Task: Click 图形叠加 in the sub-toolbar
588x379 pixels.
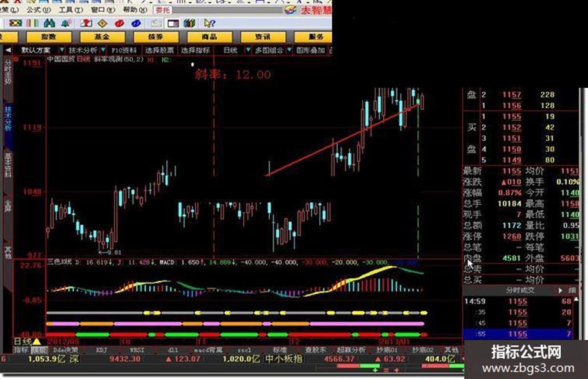Action: click(x=310, y=50)
